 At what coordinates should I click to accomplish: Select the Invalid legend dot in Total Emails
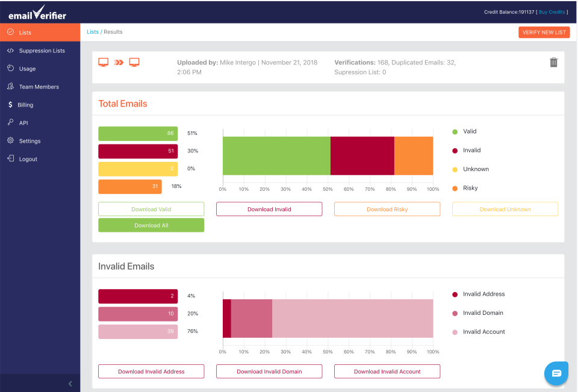(456, 150)
